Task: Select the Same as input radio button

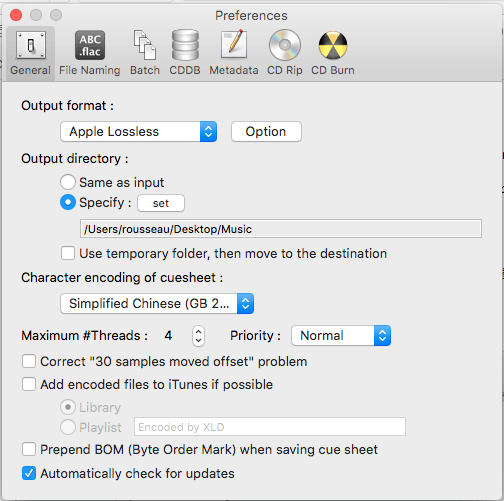Action: [68, 182]
